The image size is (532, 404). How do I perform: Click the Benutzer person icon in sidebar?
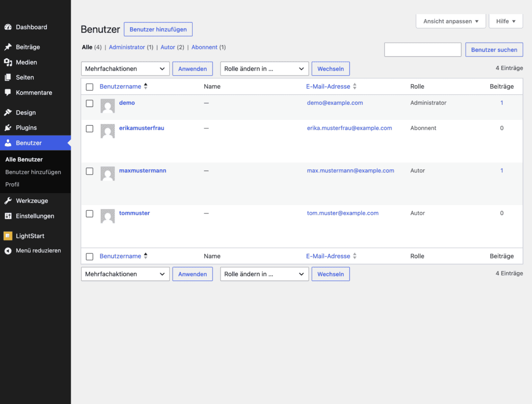pyautogui.click(x=8, y=143)
